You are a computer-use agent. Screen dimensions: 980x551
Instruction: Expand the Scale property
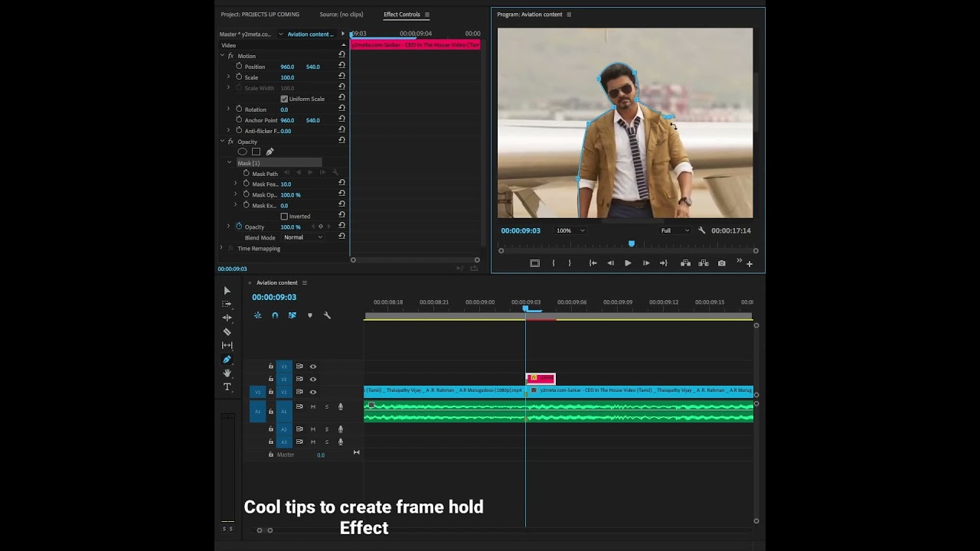[228, 77]
